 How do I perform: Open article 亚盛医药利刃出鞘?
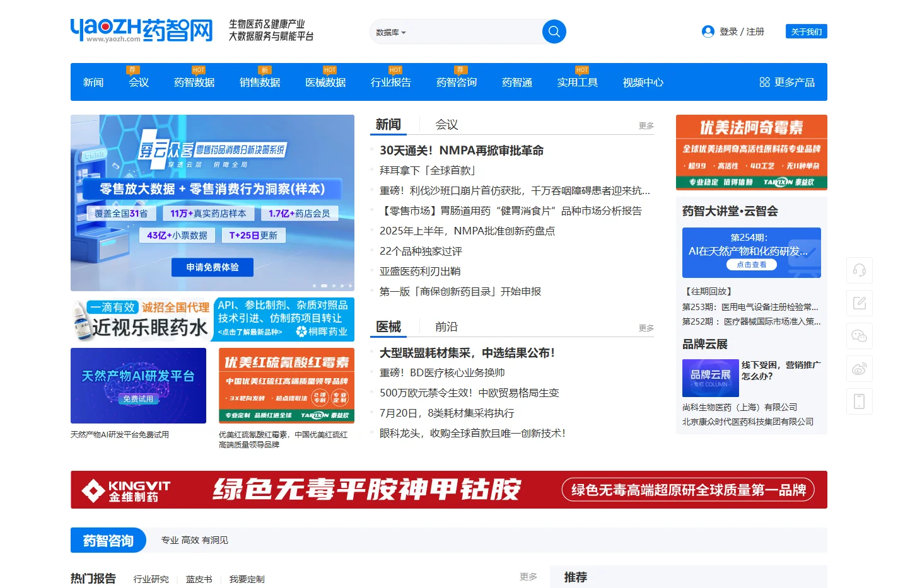click(420, 272)
